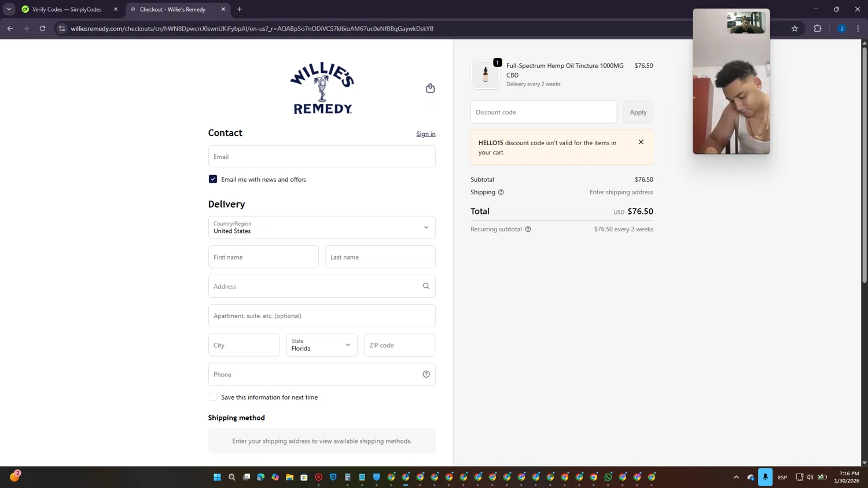Click the City input field
Image resolution: width=868 pixels, height=488 pixels.
244,345
